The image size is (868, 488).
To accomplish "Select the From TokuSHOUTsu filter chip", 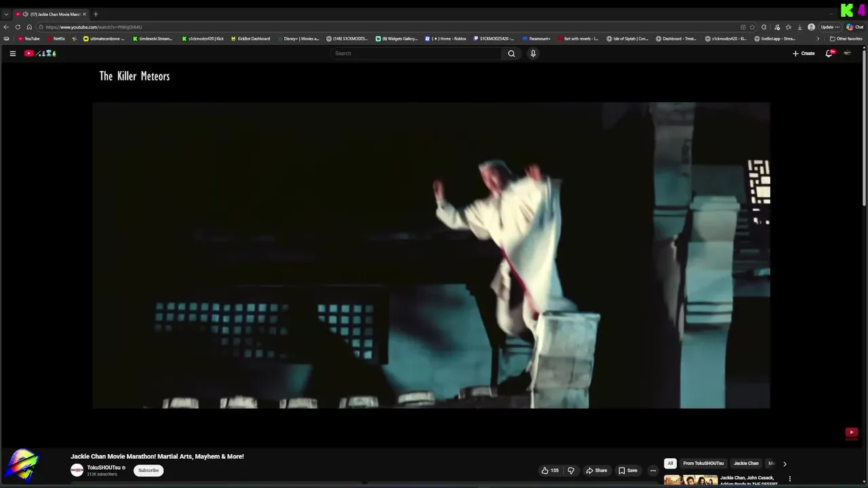I will click(703, 464).
